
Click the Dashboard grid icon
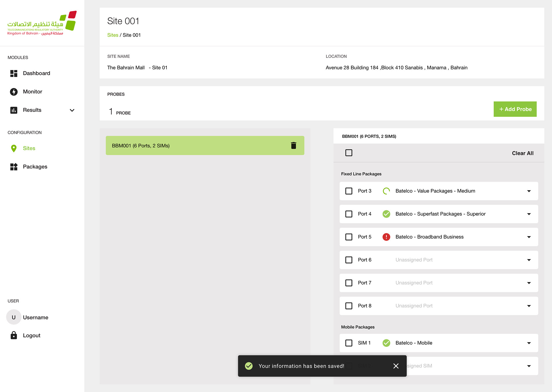tap(14, 73)
